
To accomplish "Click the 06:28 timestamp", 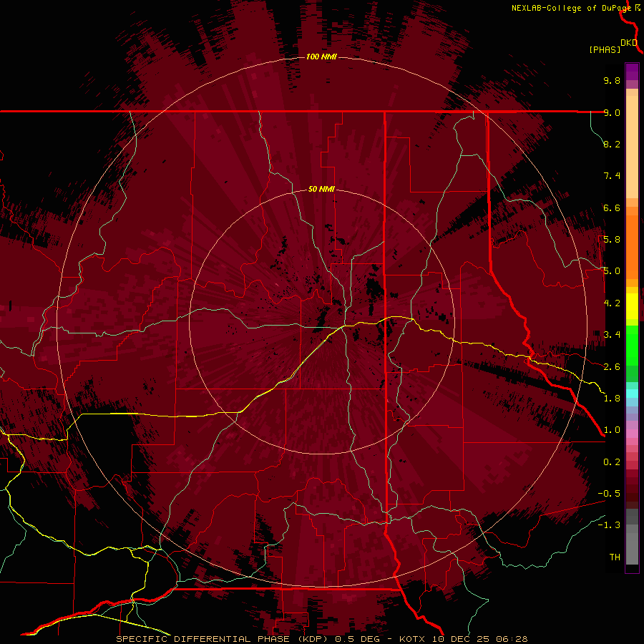I will [x=512, y=639].
